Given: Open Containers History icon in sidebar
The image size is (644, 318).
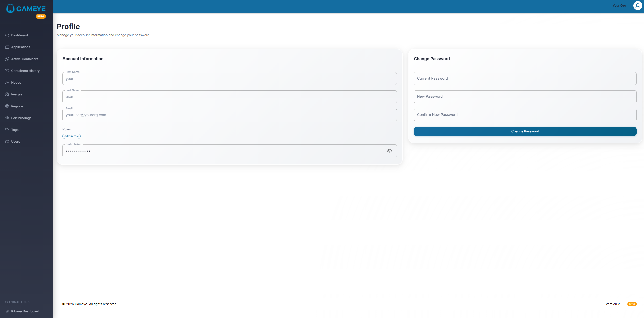Looking at the screenshot, I should pyautogui.click(x=7, y=71).
